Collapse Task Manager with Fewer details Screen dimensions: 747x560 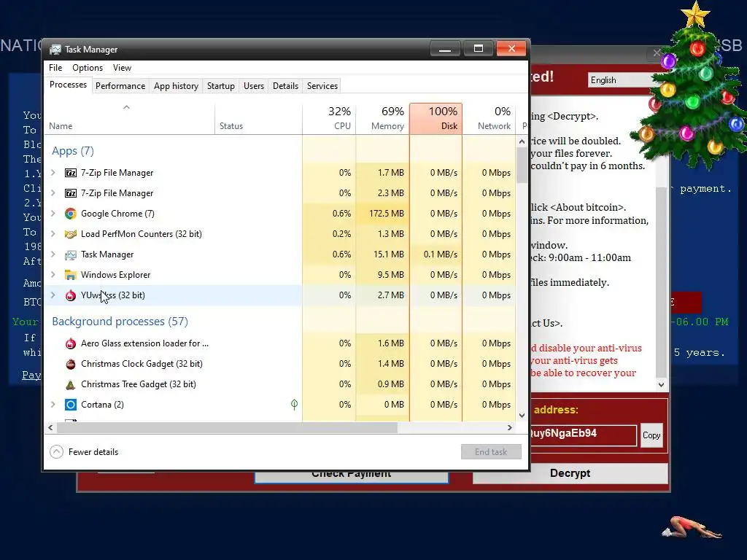pyautogui.click(x=85, y=452)
